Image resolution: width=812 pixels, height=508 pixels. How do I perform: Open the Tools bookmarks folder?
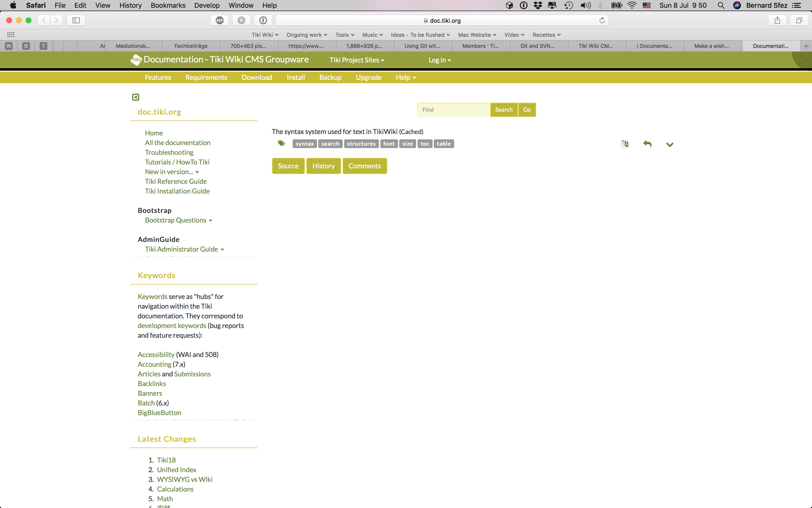click(345, 35)
